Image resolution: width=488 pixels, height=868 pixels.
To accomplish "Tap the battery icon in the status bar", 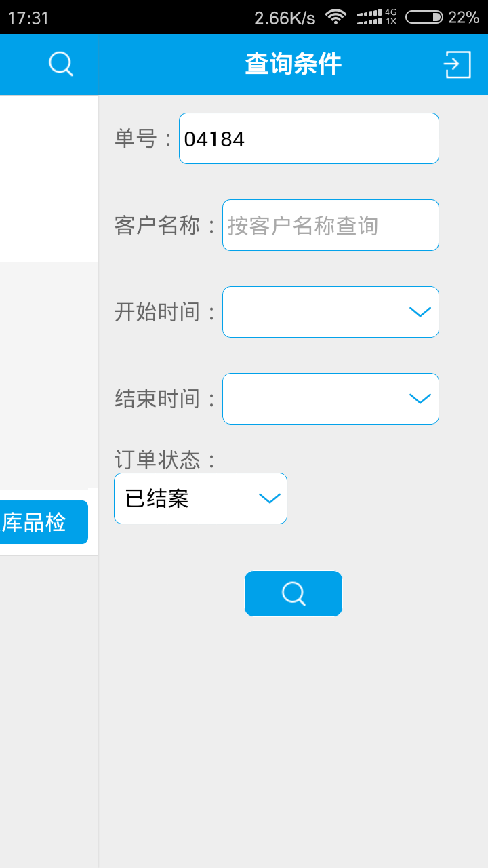I will pos(424,17).
